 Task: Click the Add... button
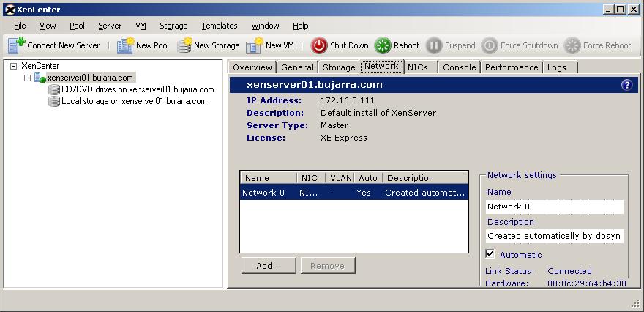[x=269, y=266]
